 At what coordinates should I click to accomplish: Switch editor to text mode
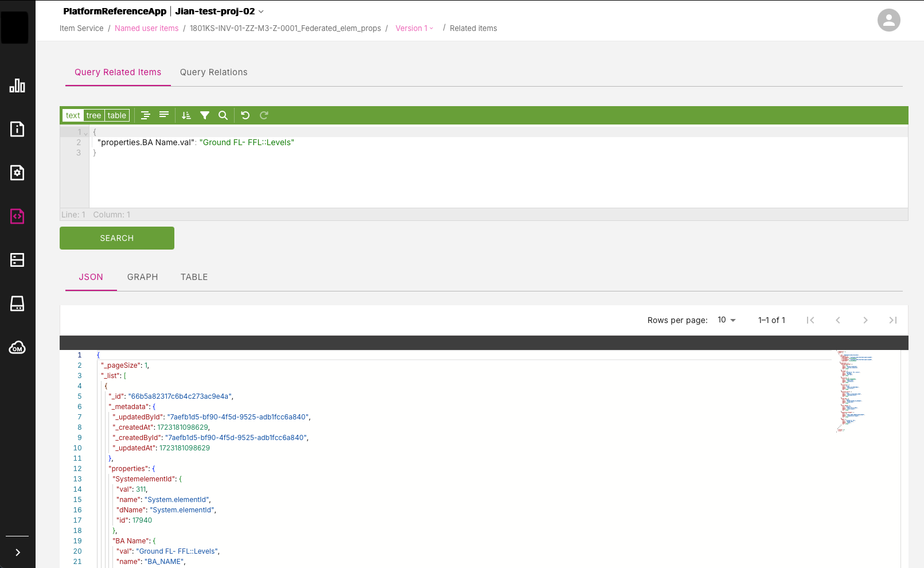coord(73,115)
